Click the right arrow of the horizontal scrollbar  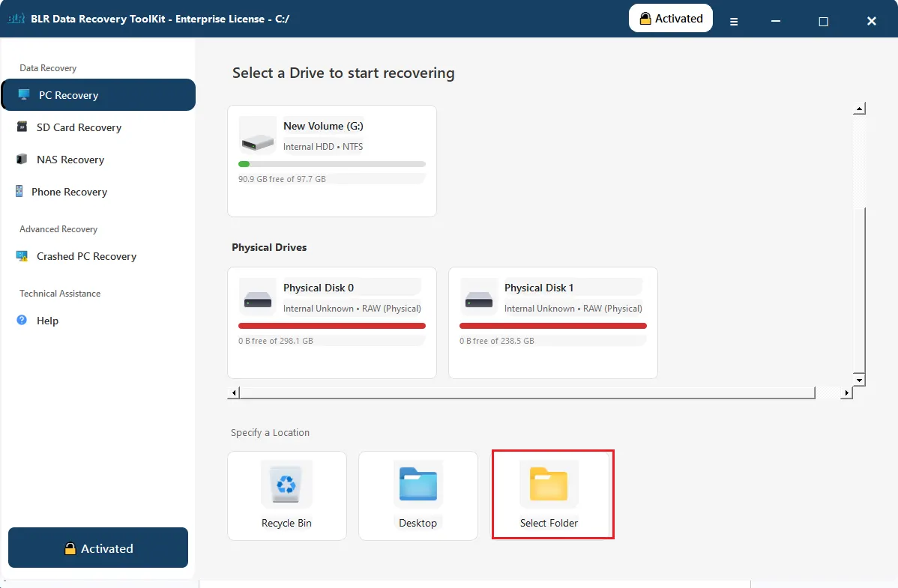(846, 392)
